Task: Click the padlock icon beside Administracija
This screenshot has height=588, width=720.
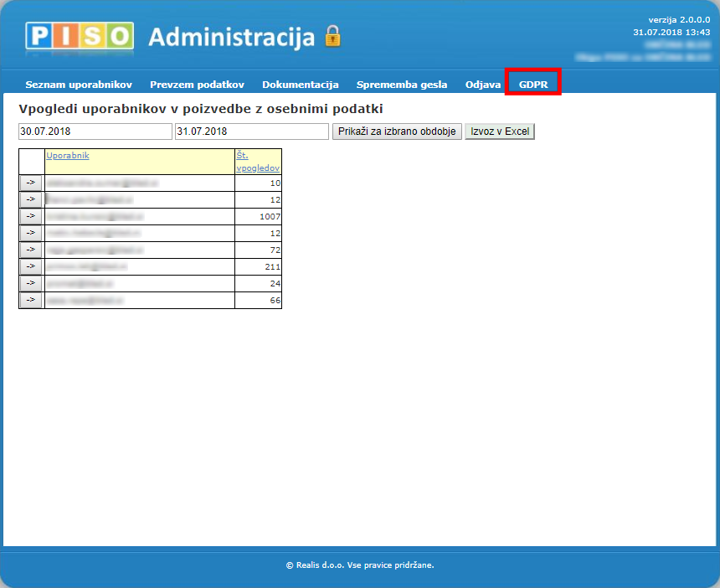Action: click(333, 36)
